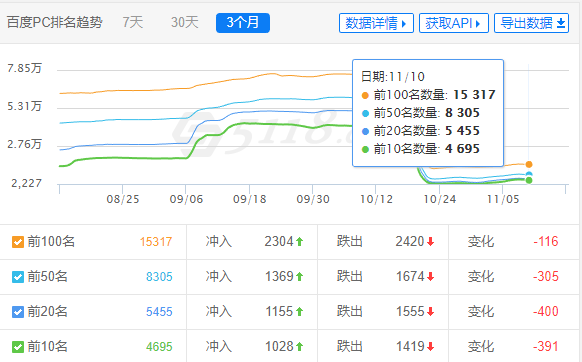Click the orange data point on chart

529,164
